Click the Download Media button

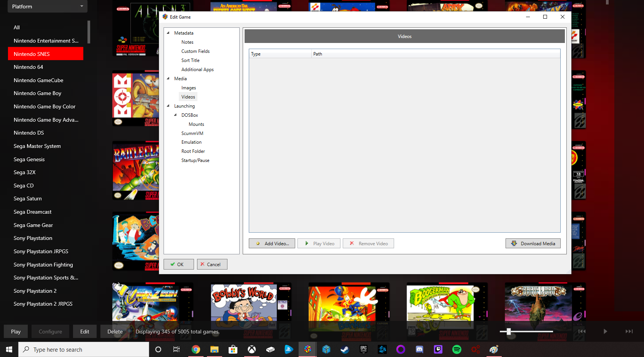[533, 243]
